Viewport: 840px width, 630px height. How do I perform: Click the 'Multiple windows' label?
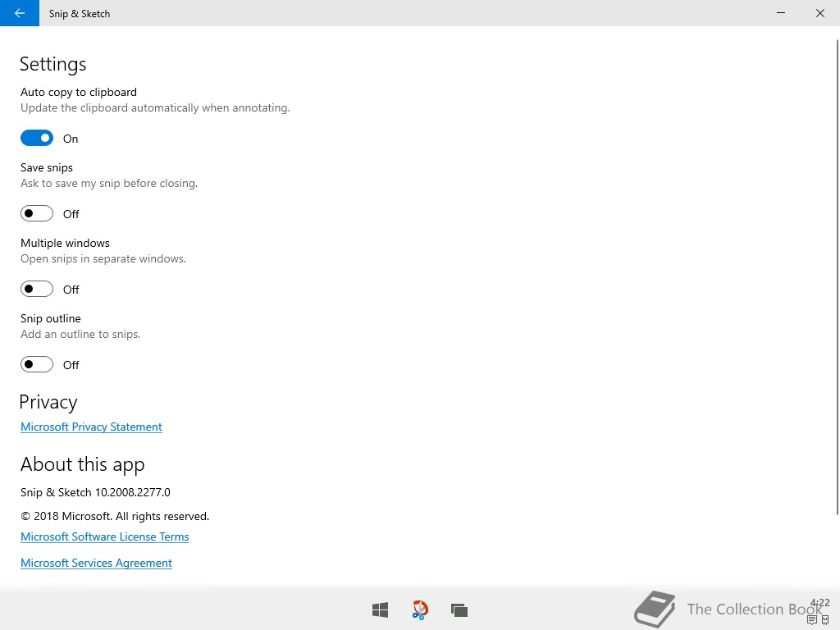65,243
